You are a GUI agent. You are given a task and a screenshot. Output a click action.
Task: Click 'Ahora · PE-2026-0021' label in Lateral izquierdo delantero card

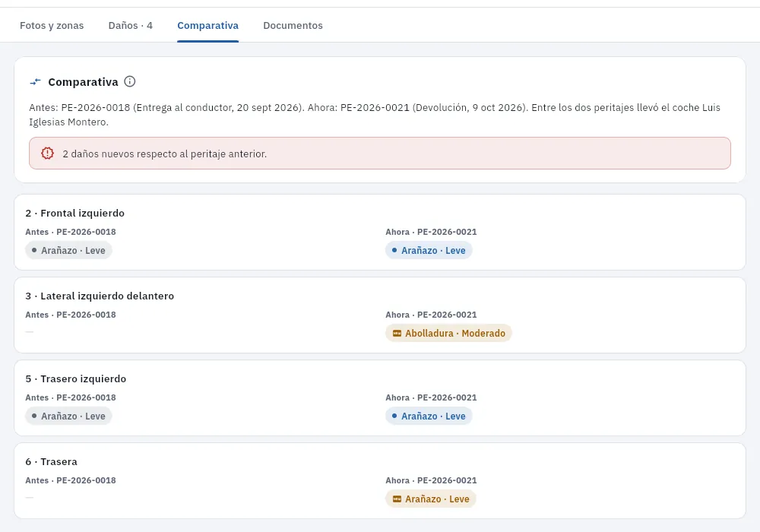pos(432,315)
